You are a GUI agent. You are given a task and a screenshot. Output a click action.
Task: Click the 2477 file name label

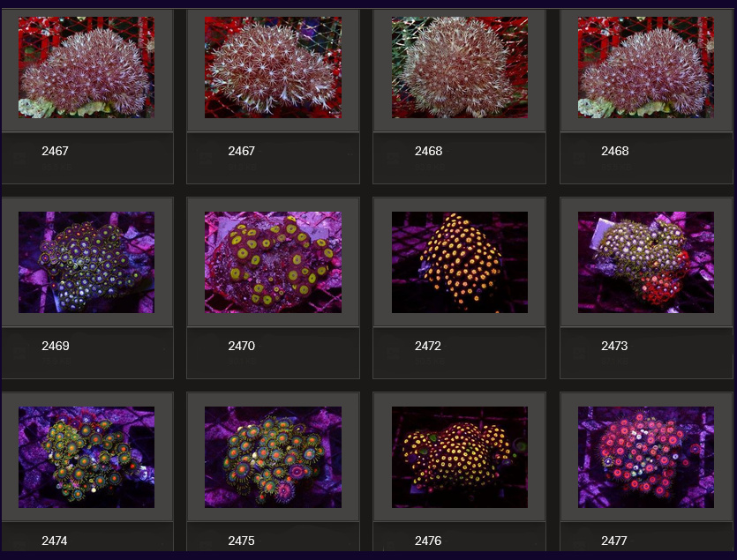point(613,541)
